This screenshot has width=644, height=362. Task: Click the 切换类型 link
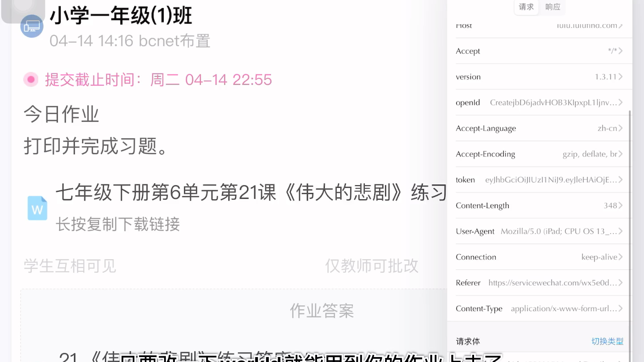(607, 341)
